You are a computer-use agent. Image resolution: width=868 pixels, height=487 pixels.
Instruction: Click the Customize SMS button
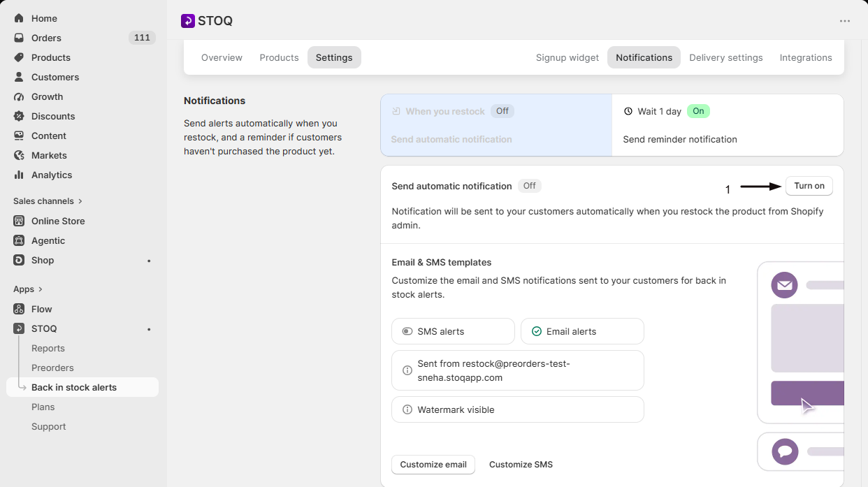tap(521, 465)
